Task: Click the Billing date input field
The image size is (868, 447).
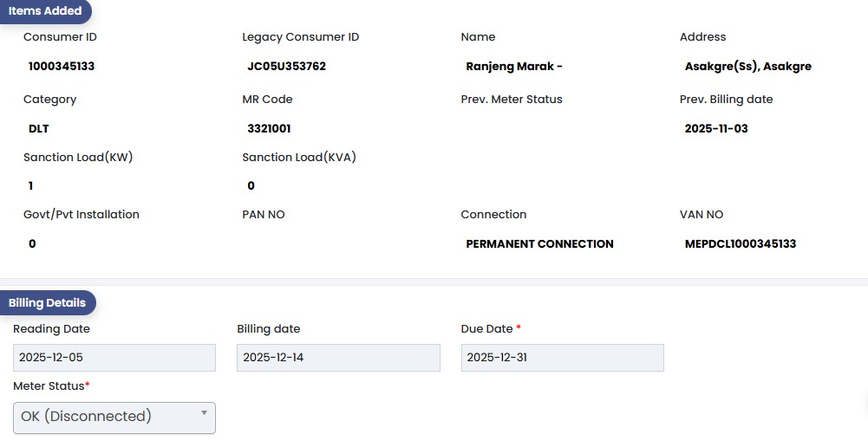Action: click(338, 358)
